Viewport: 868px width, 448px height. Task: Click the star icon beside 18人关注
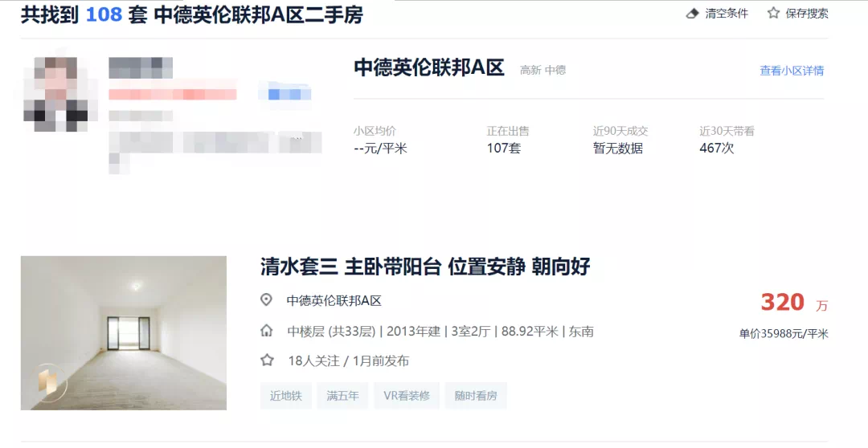click(267, 360)
